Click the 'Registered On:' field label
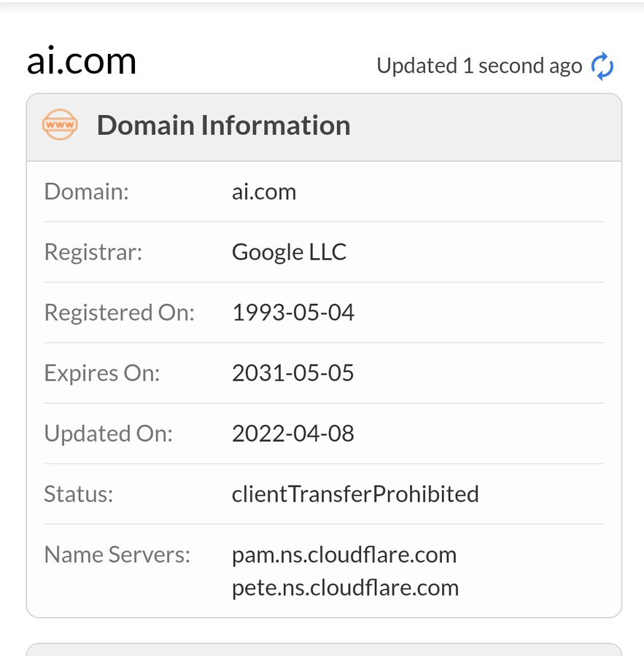This screenshot has height=656, width=644. tap(120, 313)
